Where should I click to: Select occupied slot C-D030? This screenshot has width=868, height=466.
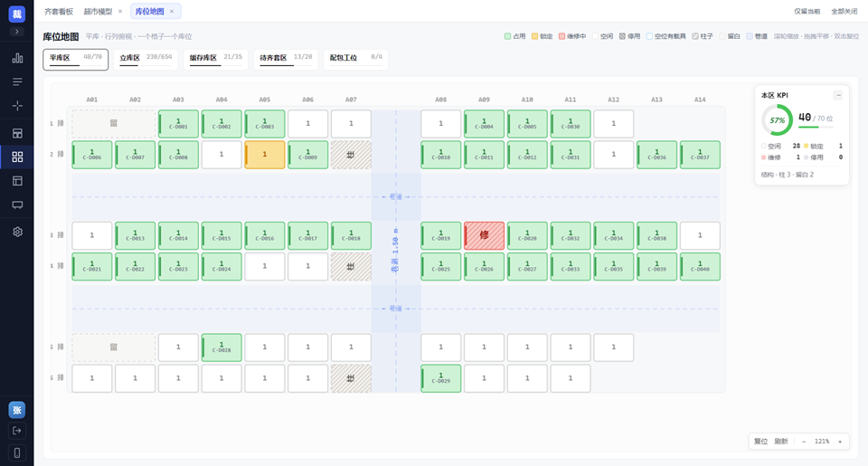coord(571,124)
